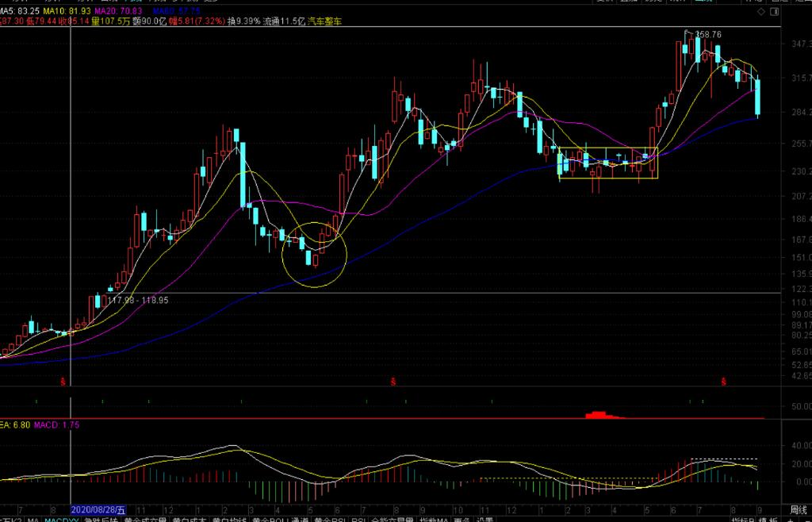This screenshot has height=522, width=812.
Task: Click the leftmost red $ marker
Action: tap(64, 382)
